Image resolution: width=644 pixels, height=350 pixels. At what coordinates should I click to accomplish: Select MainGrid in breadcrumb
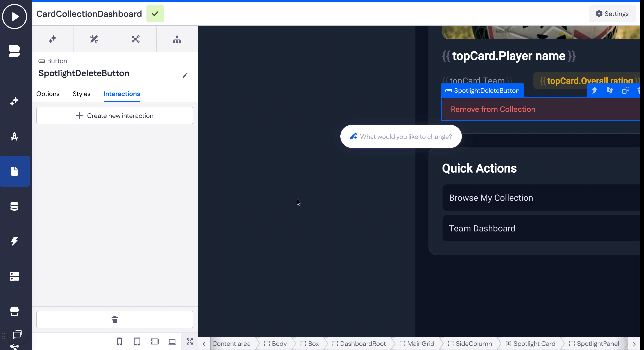click(x=417, y=344)
